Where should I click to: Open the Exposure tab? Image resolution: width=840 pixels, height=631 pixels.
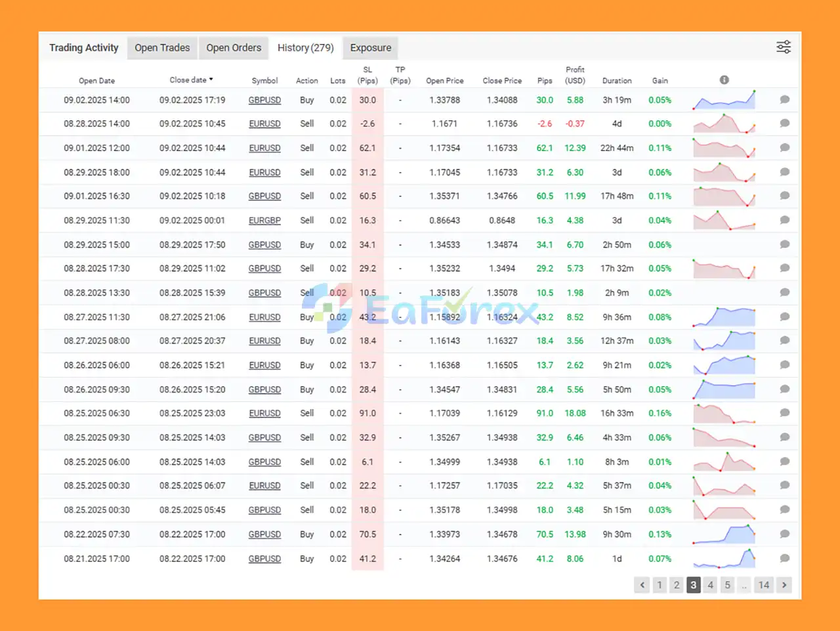click(370, 48)
